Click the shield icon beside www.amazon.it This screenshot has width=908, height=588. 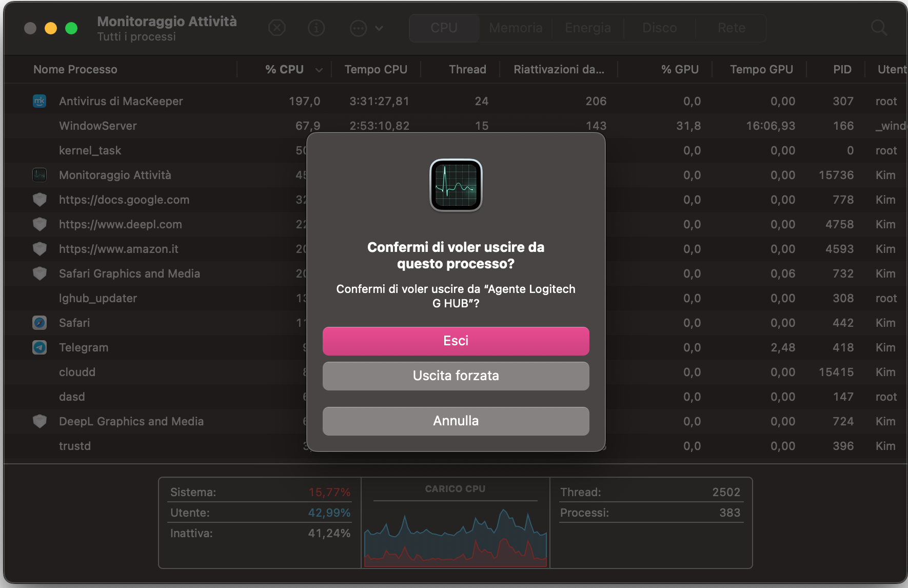40,249
